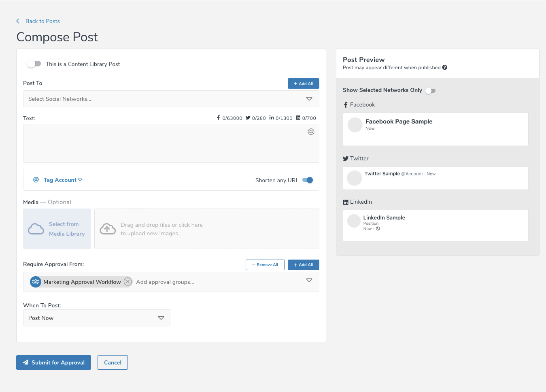546x392 pixels.
Task: Click the Media Library cloud icon
Action: [36, 229]
